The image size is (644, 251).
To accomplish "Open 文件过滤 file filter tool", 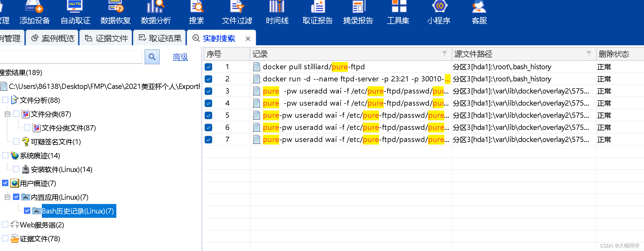I will (237, 12).
